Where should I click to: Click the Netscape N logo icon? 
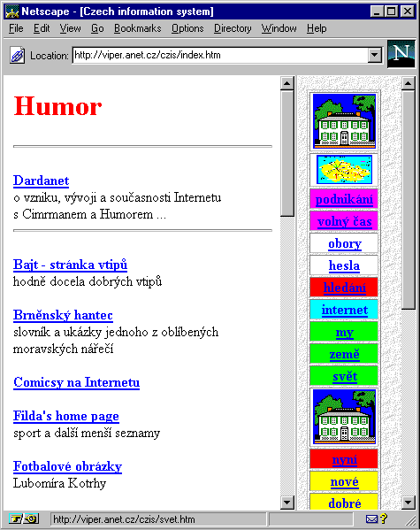(401, 54)
